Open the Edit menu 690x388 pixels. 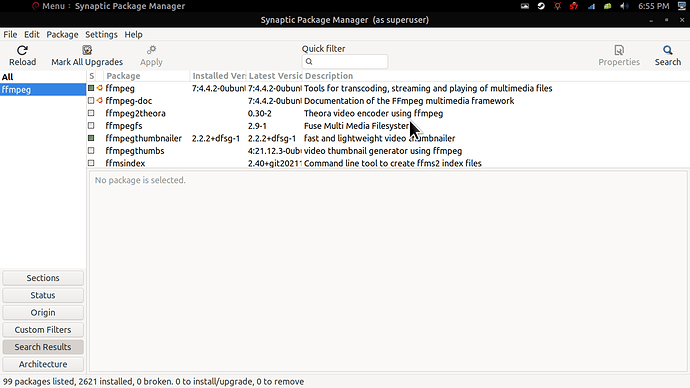coord(32,34)
